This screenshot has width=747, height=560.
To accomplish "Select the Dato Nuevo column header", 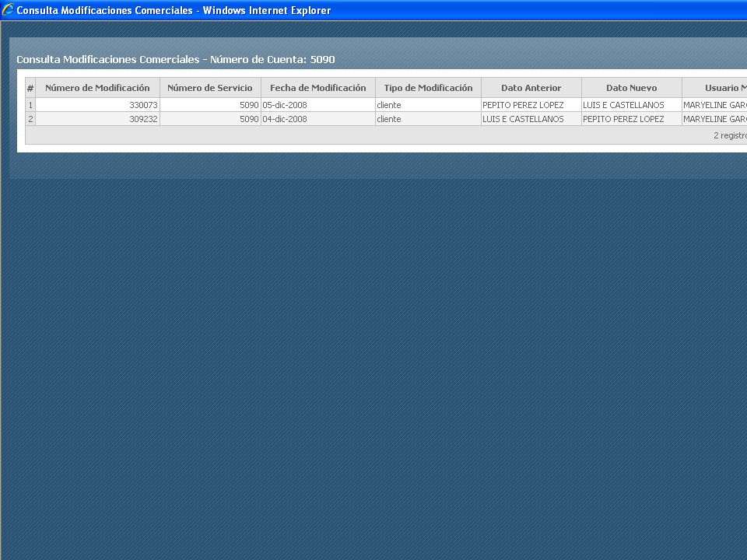I will (x=632, y=88).
